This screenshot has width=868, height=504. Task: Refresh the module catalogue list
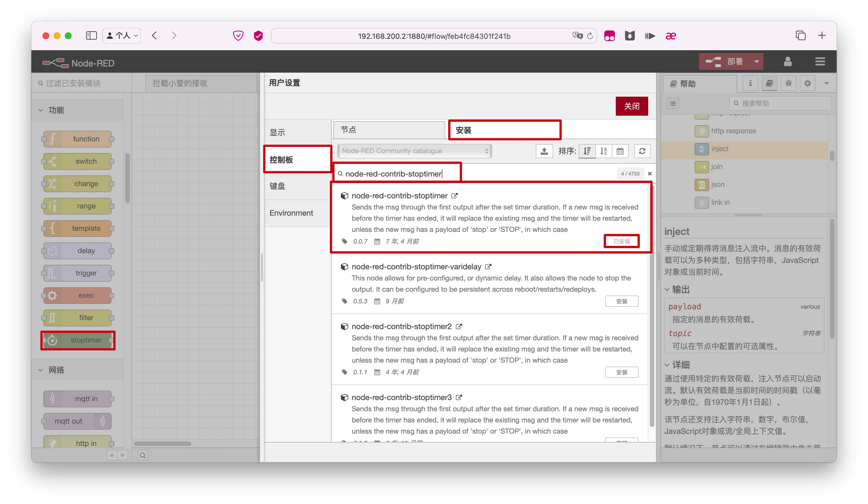coord(642,151)
